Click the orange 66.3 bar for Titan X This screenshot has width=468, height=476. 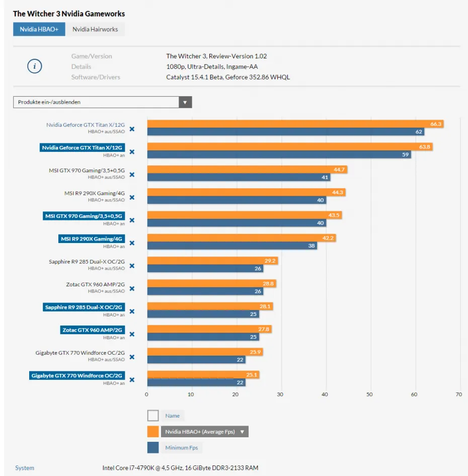[x=295, y=124]
